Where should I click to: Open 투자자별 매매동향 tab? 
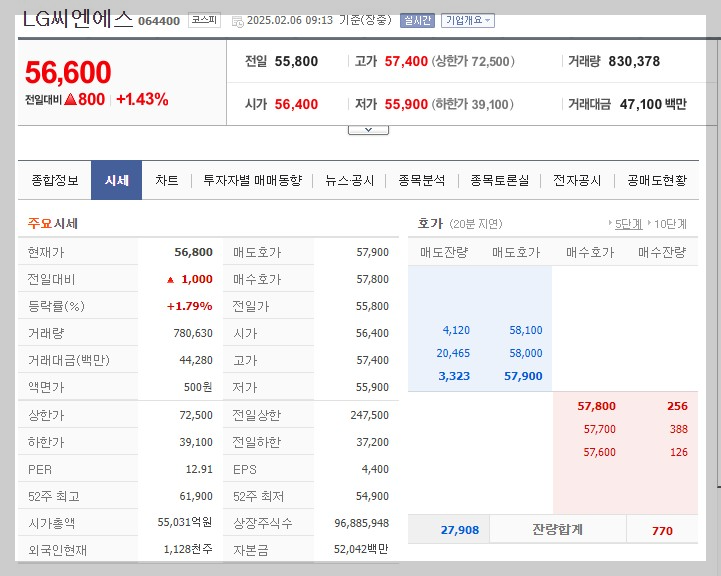point(252,180)
